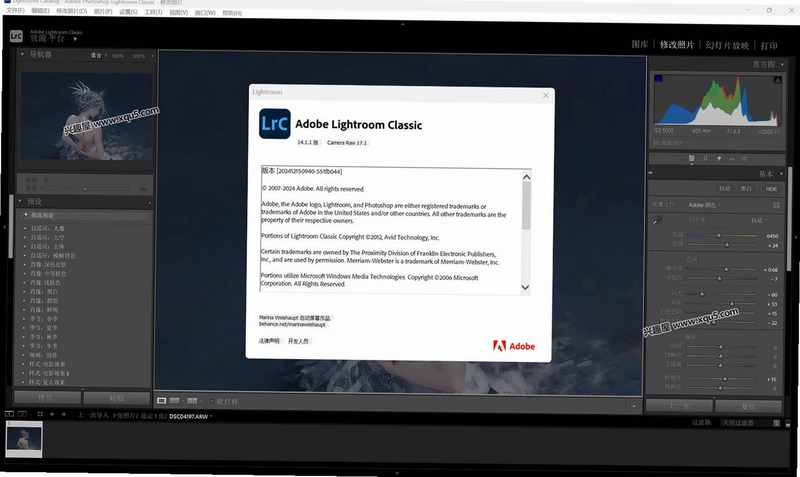The image size is (800, 477).
Task: Click the Paste settings button
Action: click(117, 398)
